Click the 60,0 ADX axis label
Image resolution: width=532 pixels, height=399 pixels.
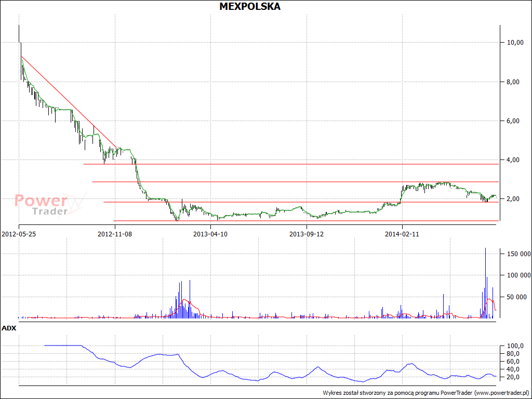click(x=514, y=362)
